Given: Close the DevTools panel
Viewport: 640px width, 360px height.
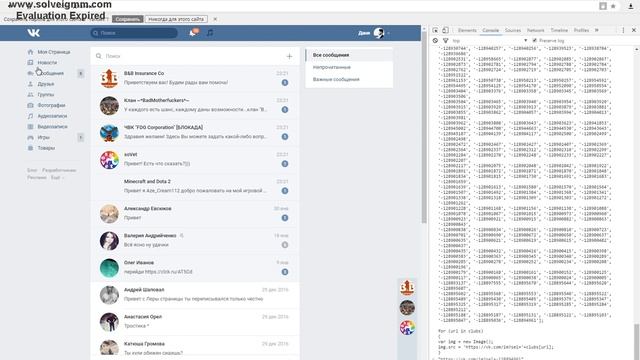Looking at the screenshot, I should [633, 30].
